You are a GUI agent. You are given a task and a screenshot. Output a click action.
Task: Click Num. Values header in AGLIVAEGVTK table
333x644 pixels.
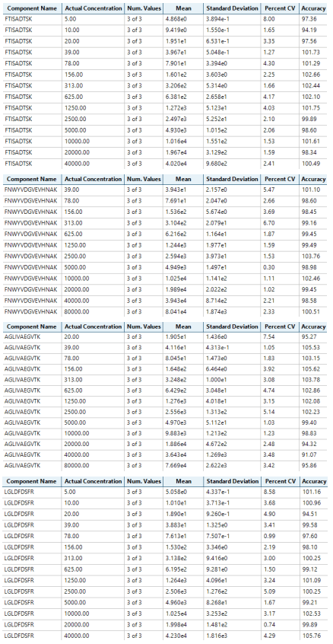(x=143, y=327)
